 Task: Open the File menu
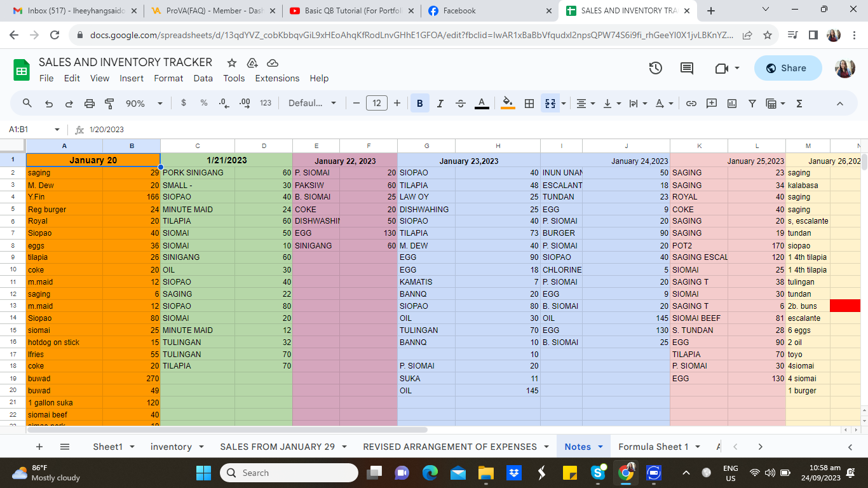pyautogui.click(x=46, y=78)
